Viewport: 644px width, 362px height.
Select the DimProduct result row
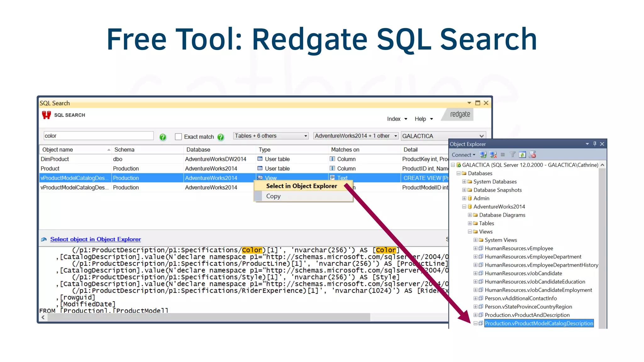point(244,159)
